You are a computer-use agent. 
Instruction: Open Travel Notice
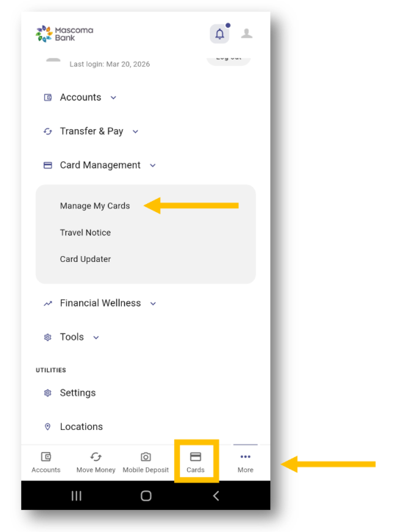(85, 233)
